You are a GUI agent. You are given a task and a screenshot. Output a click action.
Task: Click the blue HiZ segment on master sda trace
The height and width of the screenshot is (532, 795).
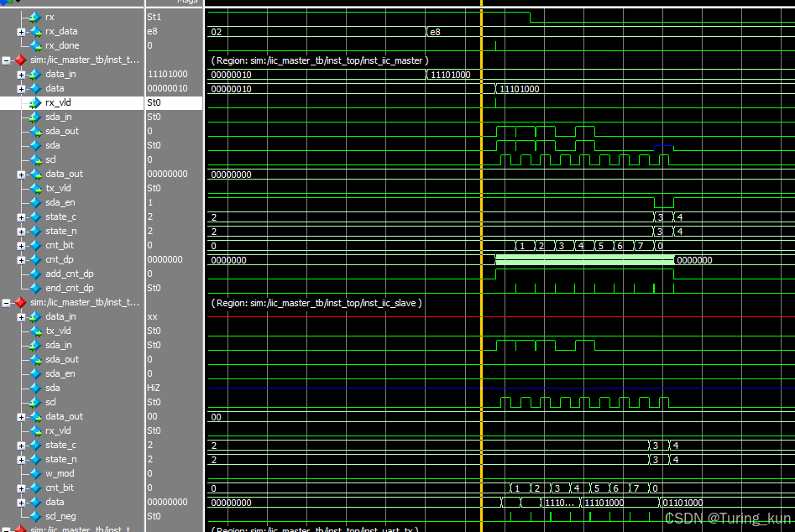[x=664, y=147]
